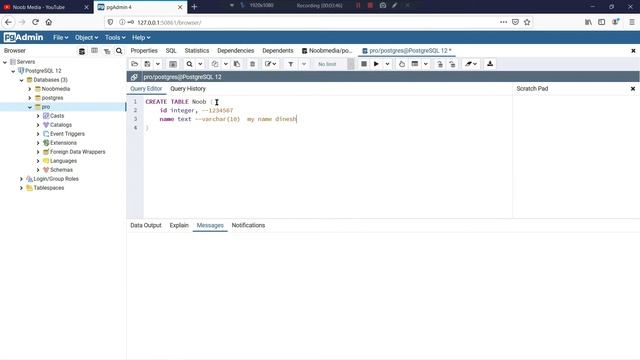Click the connection status link icon
Viewport: 640px width, 360px height.
pyautogui.click(x=134, y=77)
